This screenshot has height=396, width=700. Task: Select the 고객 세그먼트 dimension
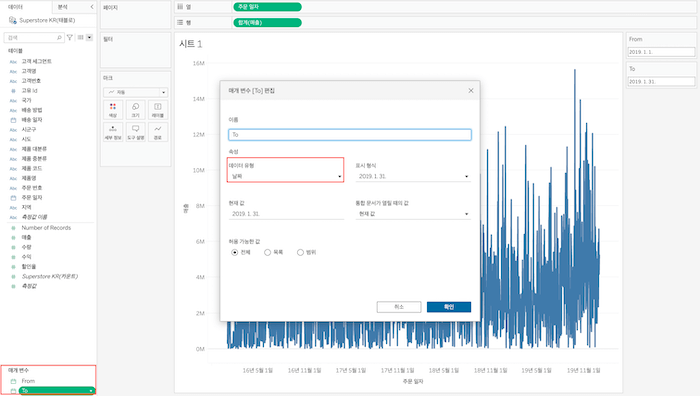coord(37,61)
